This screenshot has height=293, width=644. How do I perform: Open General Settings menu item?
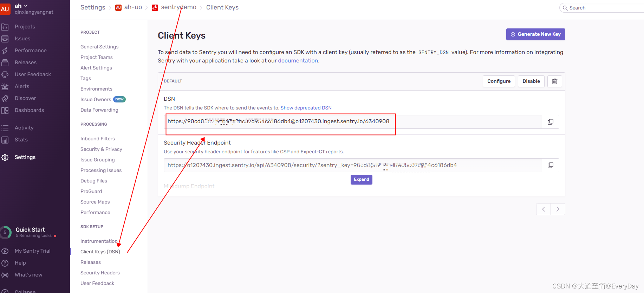pos(99,47)
